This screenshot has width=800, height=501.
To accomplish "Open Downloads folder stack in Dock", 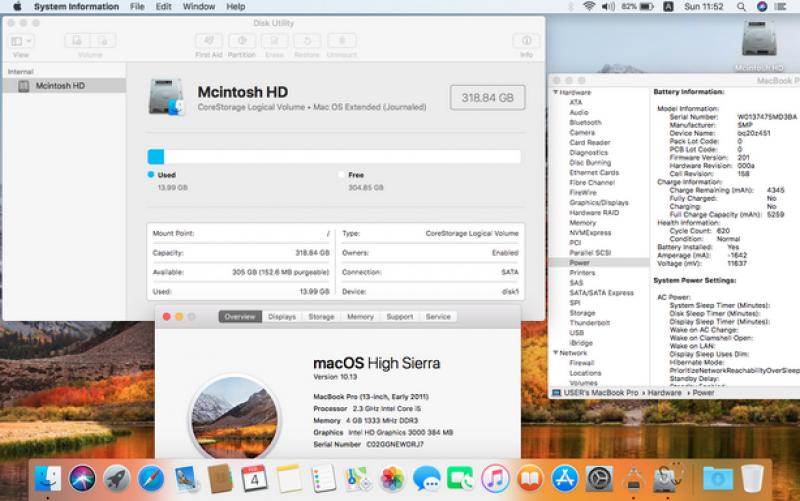I will coord(718,479).
